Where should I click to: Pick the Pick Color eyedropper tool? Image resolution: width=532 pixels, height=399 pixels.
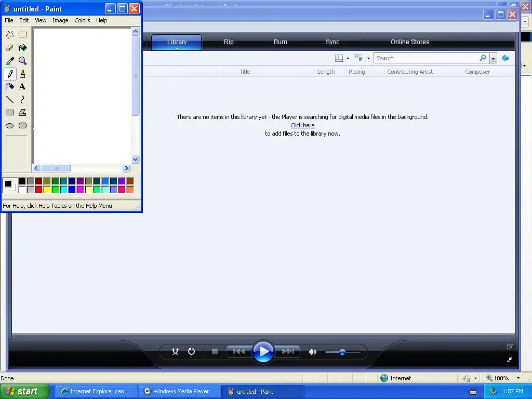(x=10, y=61)
